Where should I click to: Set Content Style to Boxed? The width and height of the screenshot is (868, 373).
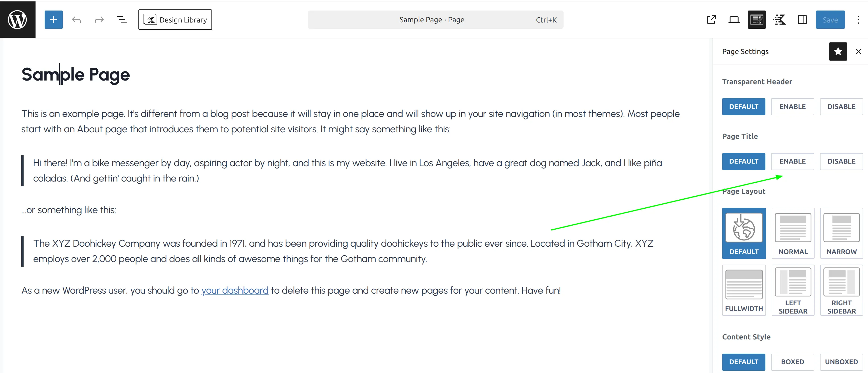tap(792, 362)
